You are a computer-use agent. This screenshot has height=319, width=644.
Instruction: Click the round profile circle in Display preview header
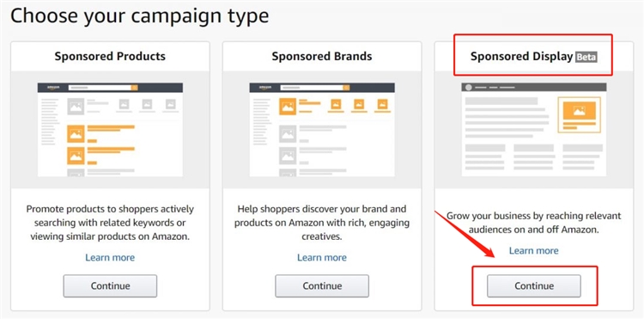(469, 87)
